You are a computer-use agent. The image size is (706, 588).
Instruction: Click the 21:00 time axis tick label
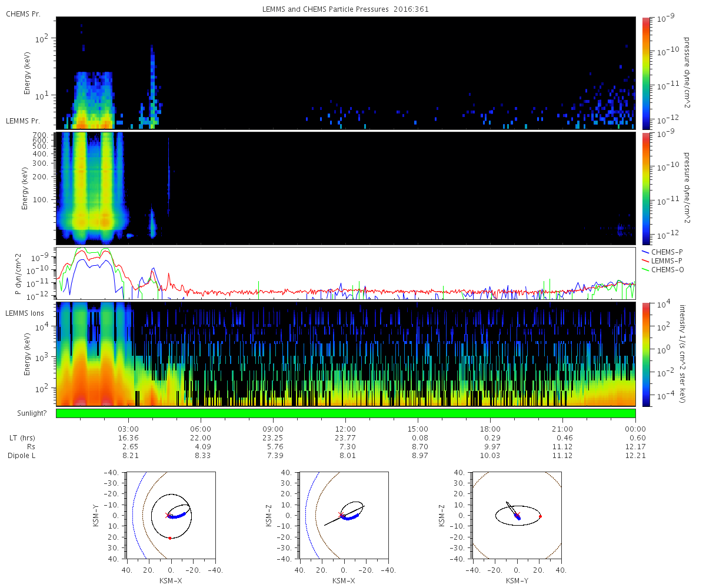(x=563, y=429)
